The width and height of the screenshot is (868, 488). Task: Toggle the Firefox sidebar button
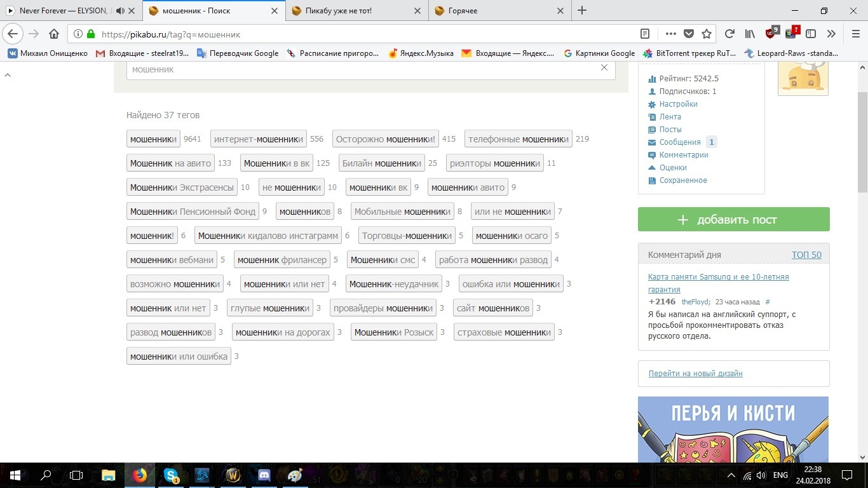pos(811,34)
